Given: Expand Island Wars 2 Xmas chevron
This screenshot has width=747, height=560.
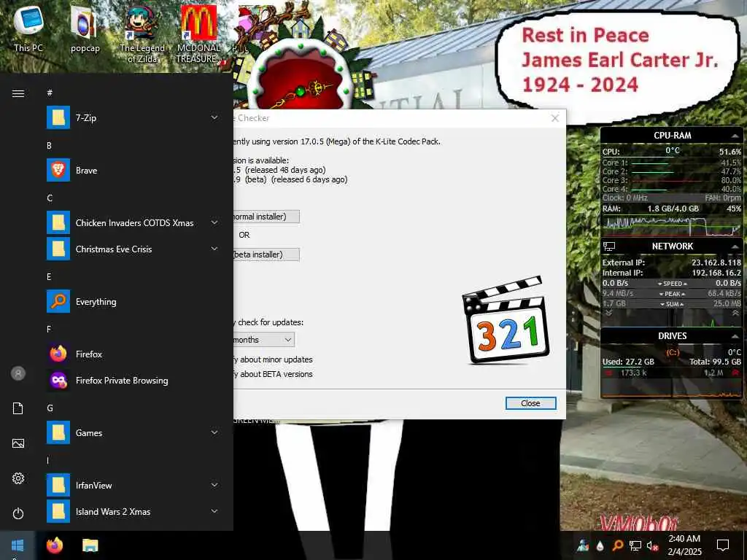Looking at the screenshot, I should click(214, 511).
